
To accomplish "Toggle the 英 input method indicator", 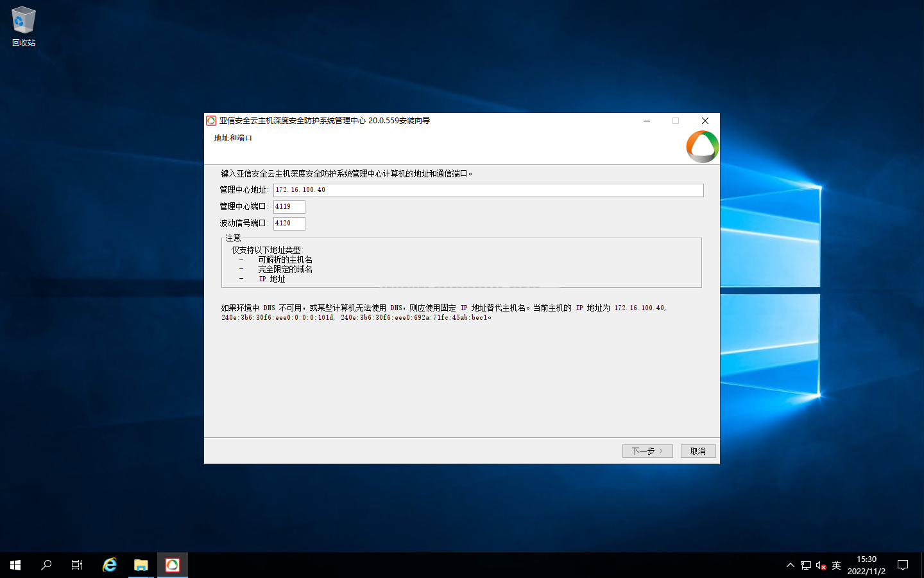I will (836, 565).
